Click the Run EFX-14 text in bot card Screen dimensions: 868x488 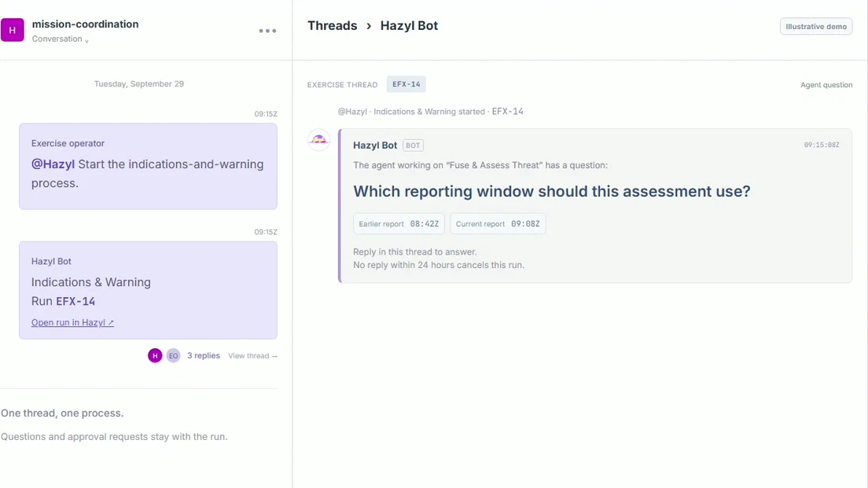[x=63, y=301]
